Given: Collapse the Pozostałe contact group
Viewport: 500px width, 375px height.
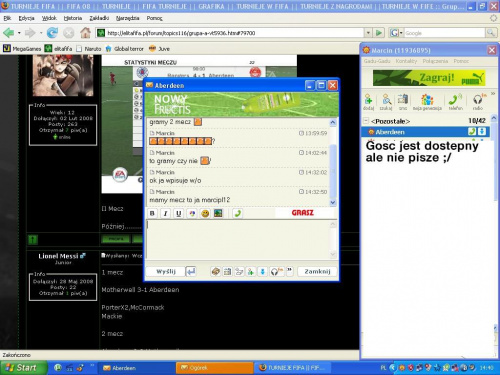Looking at the screenshot, I should coord(366,121).
